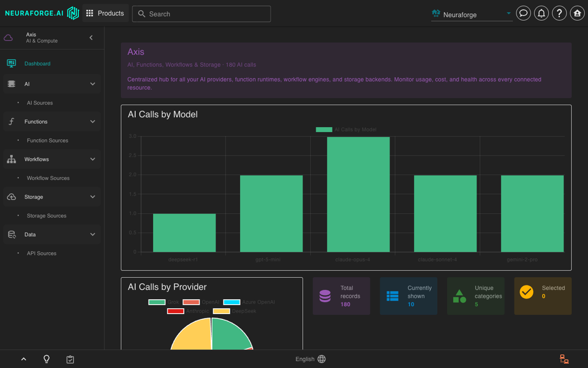This screenshot has height=368, width=588.
Task: Expand bottom panel with up caret
Action: point(24,359)
